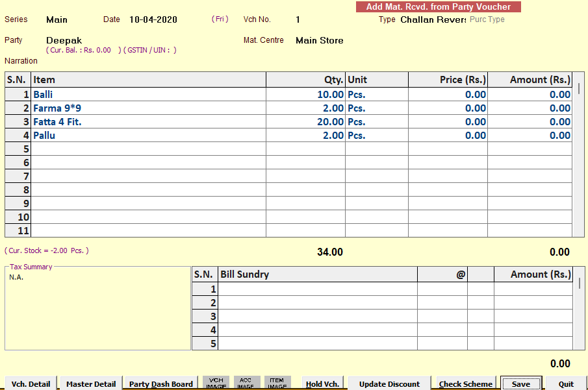Select the Type field showing Challan Reverse
This screenshot has height=390, width=588.
(433, 19)
